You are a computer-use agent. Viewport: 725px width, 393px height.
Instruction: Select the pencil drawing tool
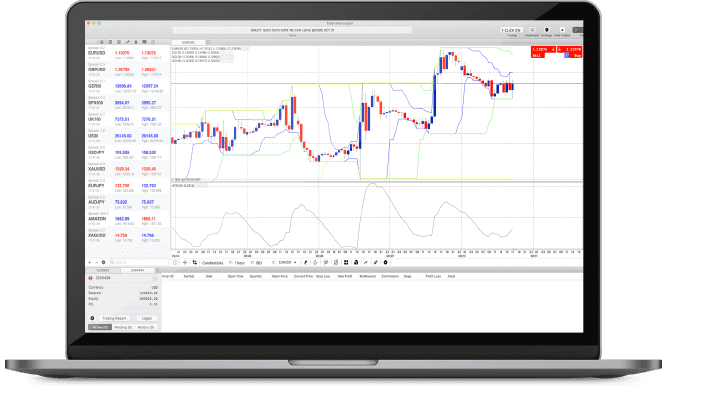(x=305, y=263)
